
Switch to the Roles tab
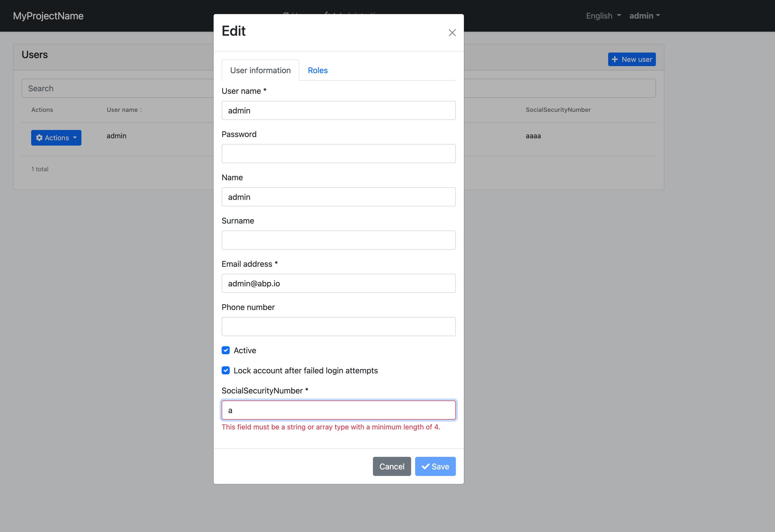point(317,70)
